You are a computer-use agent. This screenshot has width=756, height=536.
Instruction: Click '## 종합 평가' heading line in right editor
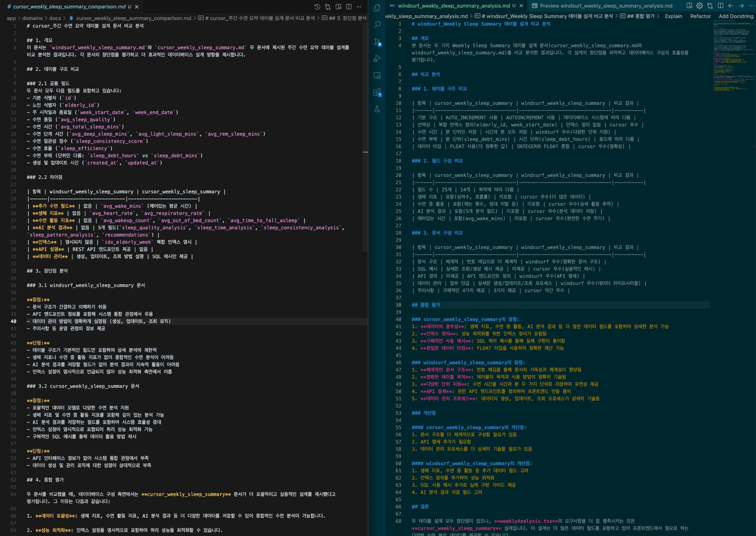[x=426, y=305]
